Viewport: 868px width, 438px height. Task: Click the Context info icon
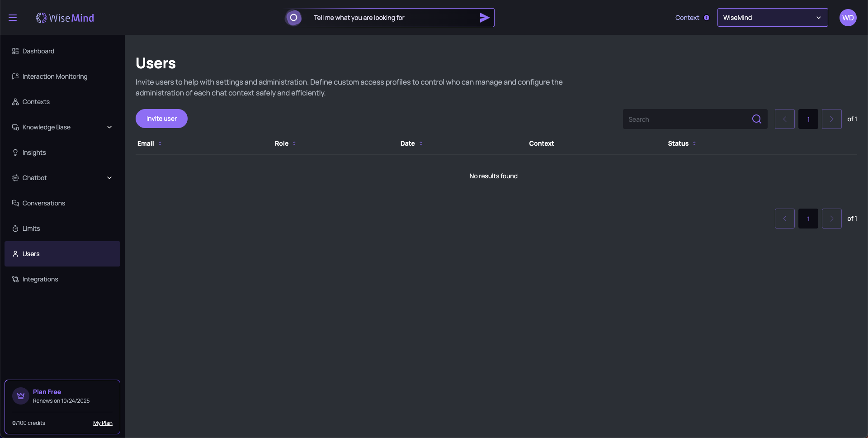click(707, 18)
